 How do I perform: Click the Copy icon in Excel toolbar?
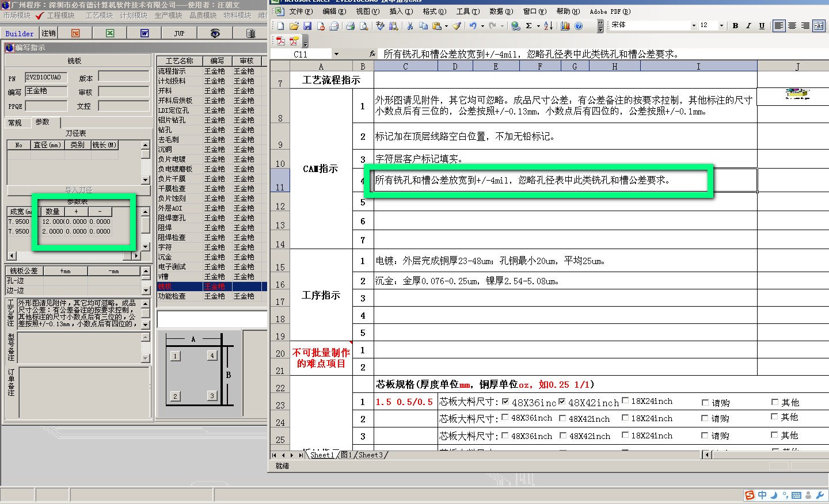tap(423, 26)
